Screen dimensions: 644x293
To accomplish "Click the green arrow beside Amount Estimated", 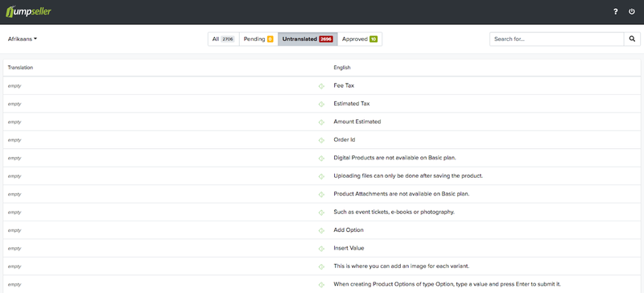I will pyautogui.click(x=321, y=122).
